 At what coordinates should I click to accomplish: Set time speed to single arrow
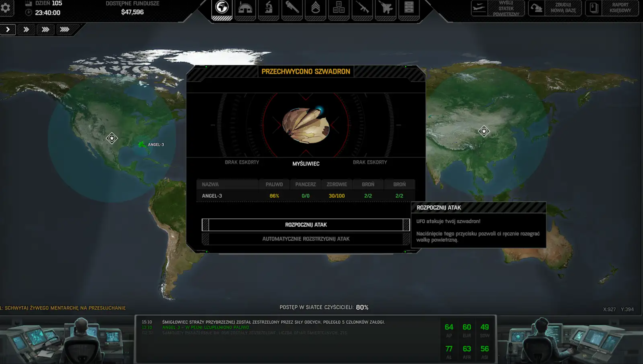pyautogui.click(x=8, y=30)
